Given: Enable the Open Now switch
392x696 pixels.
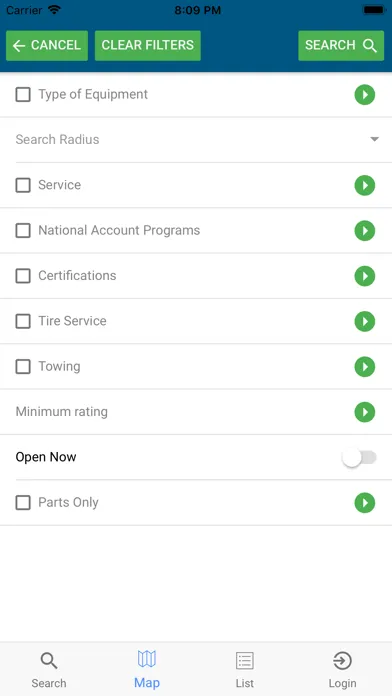Looking at the screenshot, I should pyautogui.click(x=359, y=458).
